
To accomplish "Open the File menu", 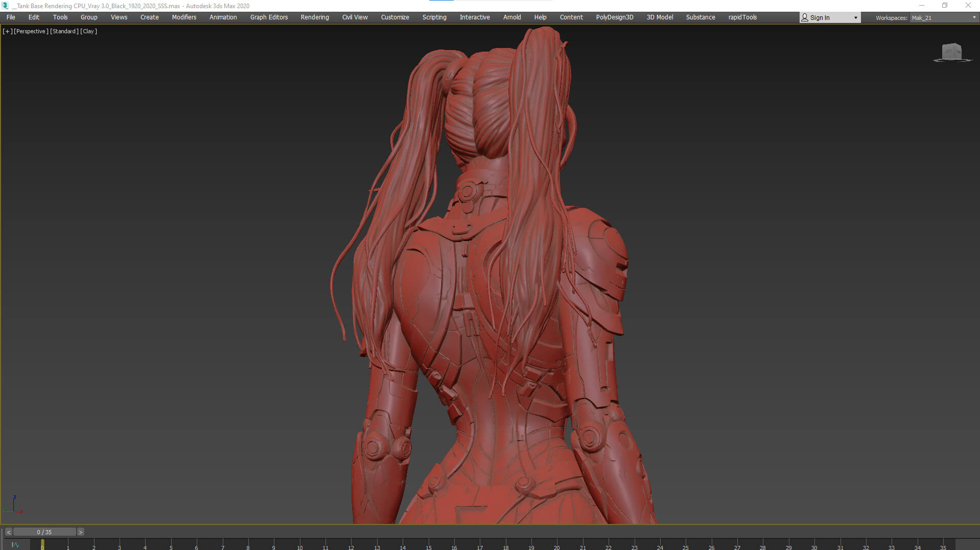I will click(x=11, y=17).
